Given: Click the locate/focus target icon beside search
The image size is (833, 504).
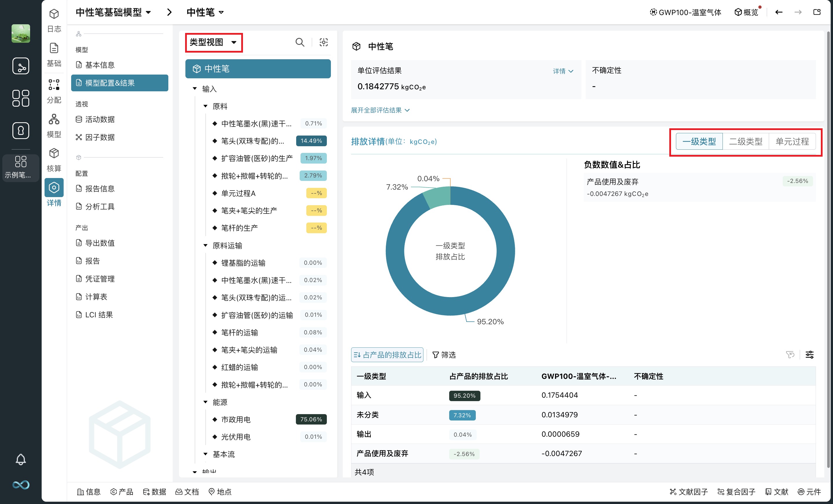Looking at the screenshot, I should pos(324,42).
